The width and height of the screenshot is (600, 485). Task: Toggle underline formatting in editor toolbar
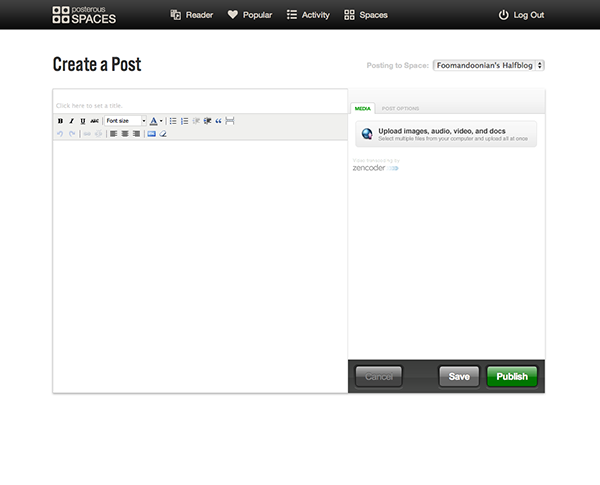(x=82, y=121)
